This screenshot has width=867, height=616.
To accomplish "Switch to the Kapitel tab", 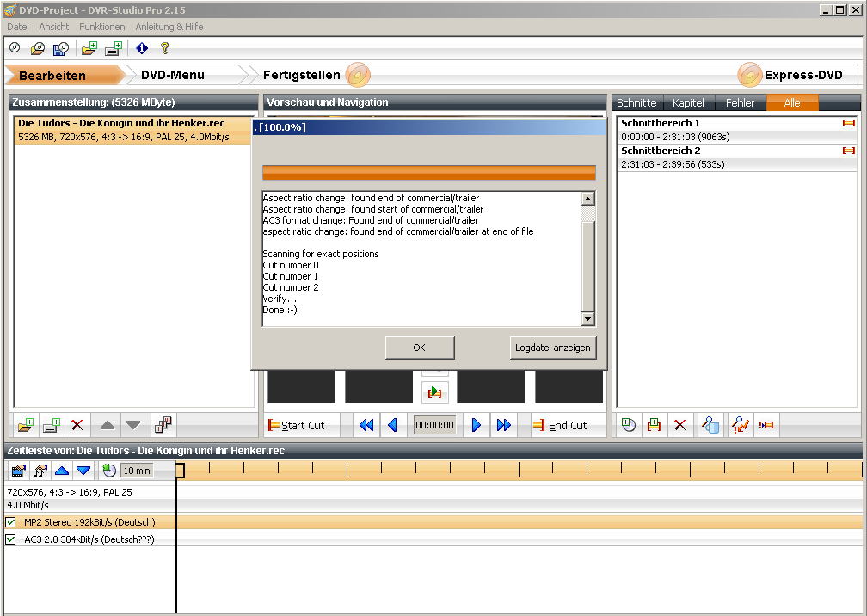I will tap(688, 102).
